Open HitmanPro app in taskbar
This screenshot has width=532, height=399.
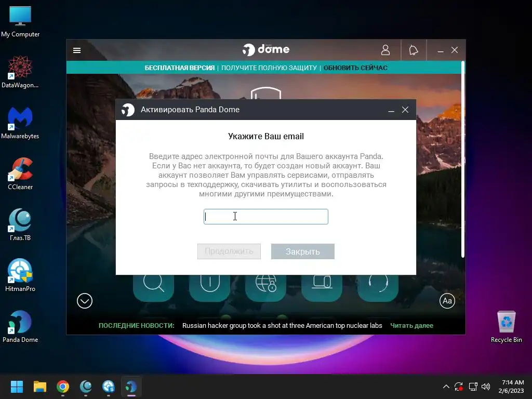(109, 387)
